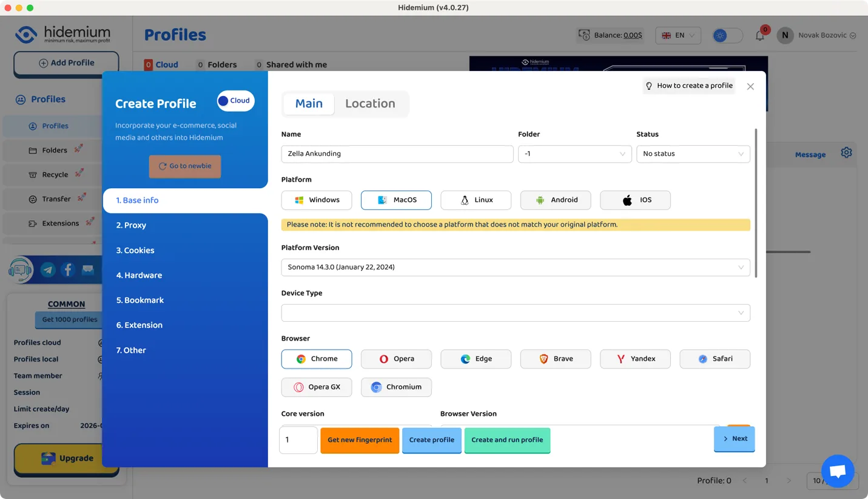
Task: Switch to the Main tab
Action: coord(309,104)
